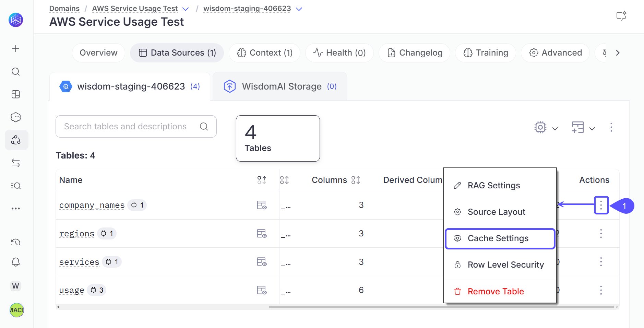
Task: Choose Cache Settings from the context menu
Action: click(500, 238)
